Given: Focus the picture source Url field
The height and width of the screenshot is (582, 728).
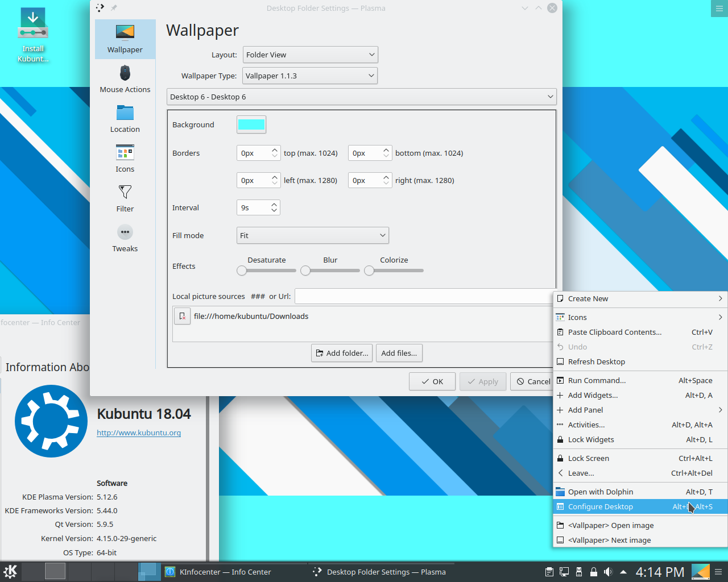Looking at the screenshot, I should (424, 296).
